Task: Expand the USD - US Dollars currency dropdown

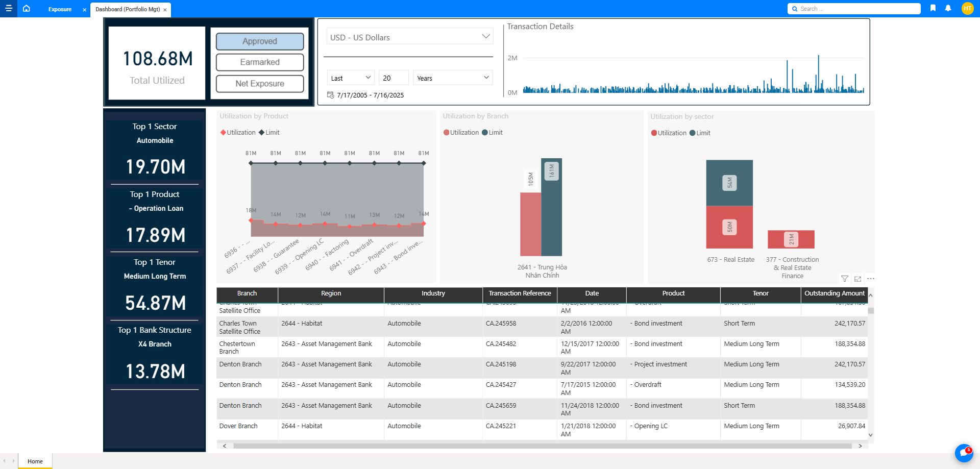Action: (409, 37)
